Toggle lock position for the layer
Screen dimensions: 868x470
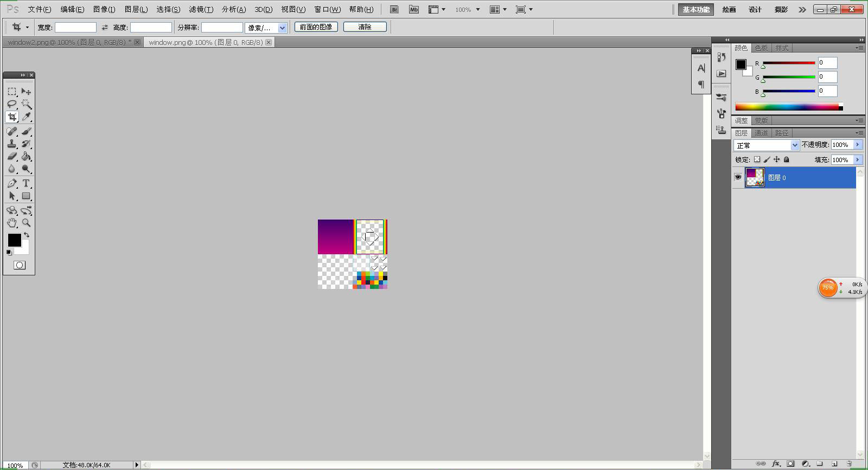pyautogui.click(x=777, y=159)
